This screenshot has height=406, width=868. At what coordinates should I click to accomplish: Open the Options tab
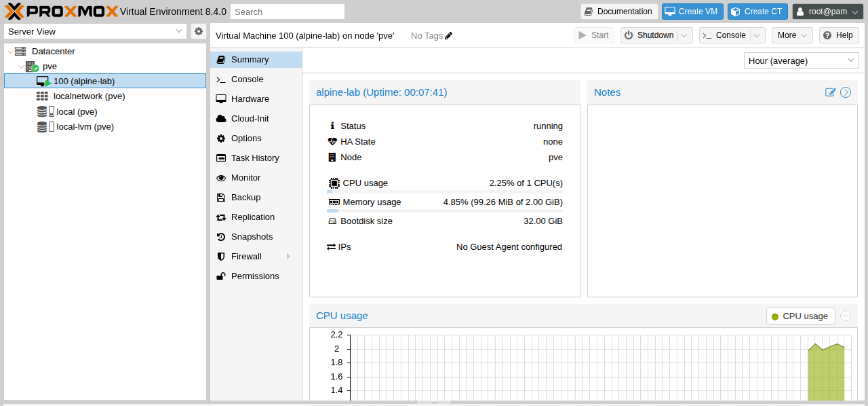click(x=256, y=139)
